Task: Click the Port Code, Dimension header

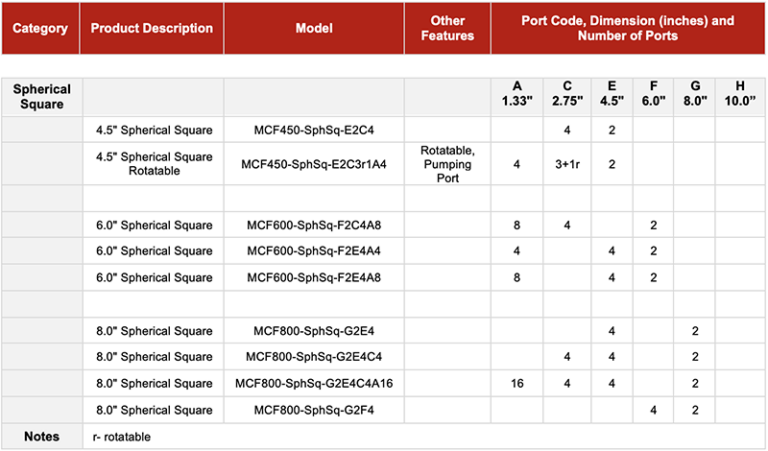Action: coord(627,28)
